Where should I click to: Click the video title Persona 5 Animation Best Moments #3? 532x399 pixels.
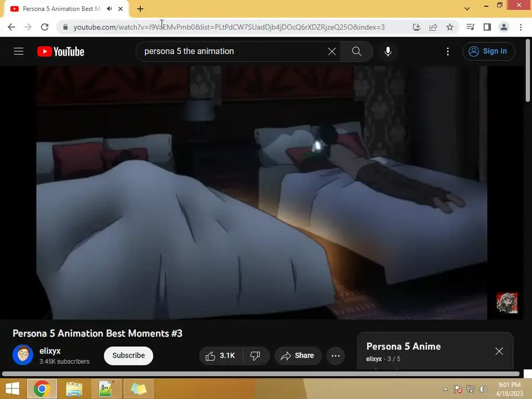tap(97, 334)
